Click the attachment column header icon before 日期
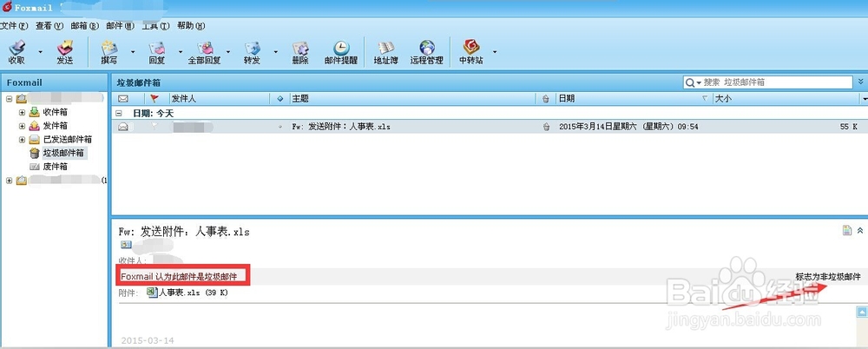The width and height of the screenshot is (868, 349). coord(546,99)
